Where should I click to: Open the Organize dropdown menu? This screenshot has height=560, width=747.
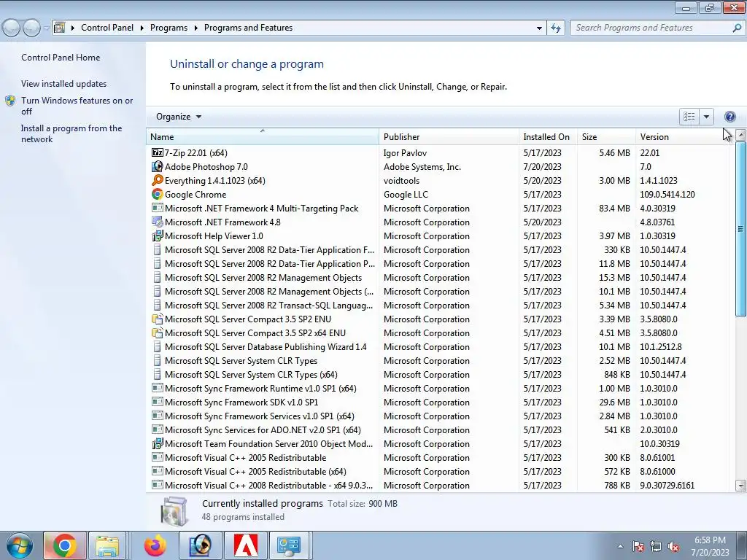pyautogui.click(x=179, y=117)
